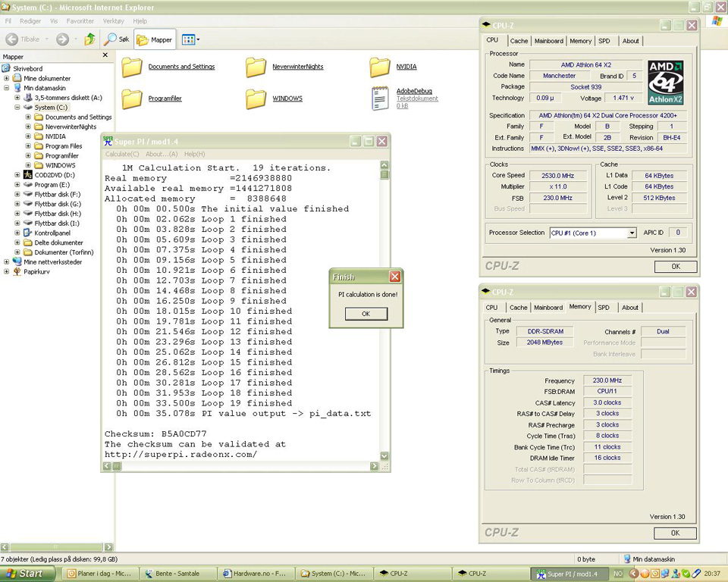This screenshot has width=728, height=582.
Task: Select Flyttbar disk (F:) in tree
Action: 57,195
